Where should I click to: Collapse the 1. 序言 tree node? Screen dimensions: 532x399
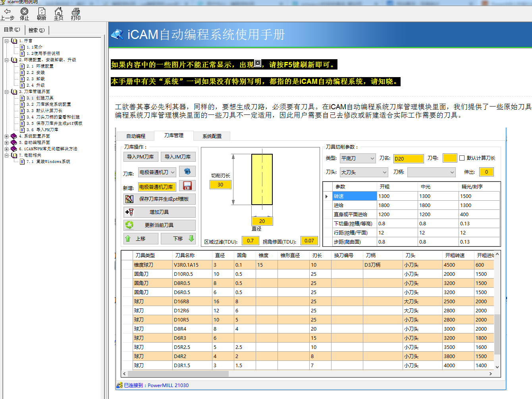point(7,41)
